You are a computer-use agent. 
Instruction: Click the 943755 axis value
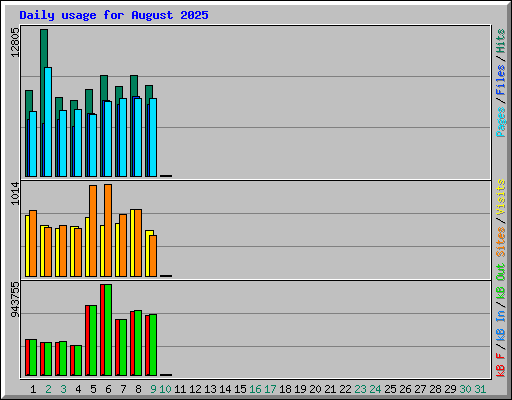coord(15,300)
